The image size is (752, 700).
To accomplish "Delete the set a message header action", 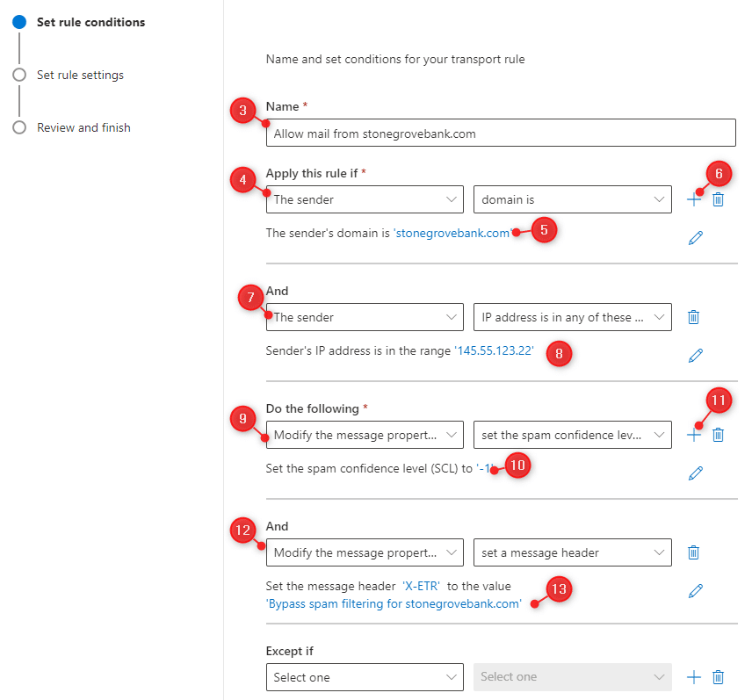I will [693, 552].
